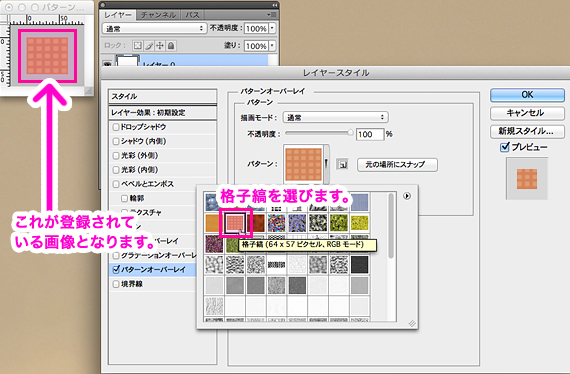Enable 光彩 (内側) effect checkbox
The image size is (570, 374).
pyautogui.click(x=116, y=170)
